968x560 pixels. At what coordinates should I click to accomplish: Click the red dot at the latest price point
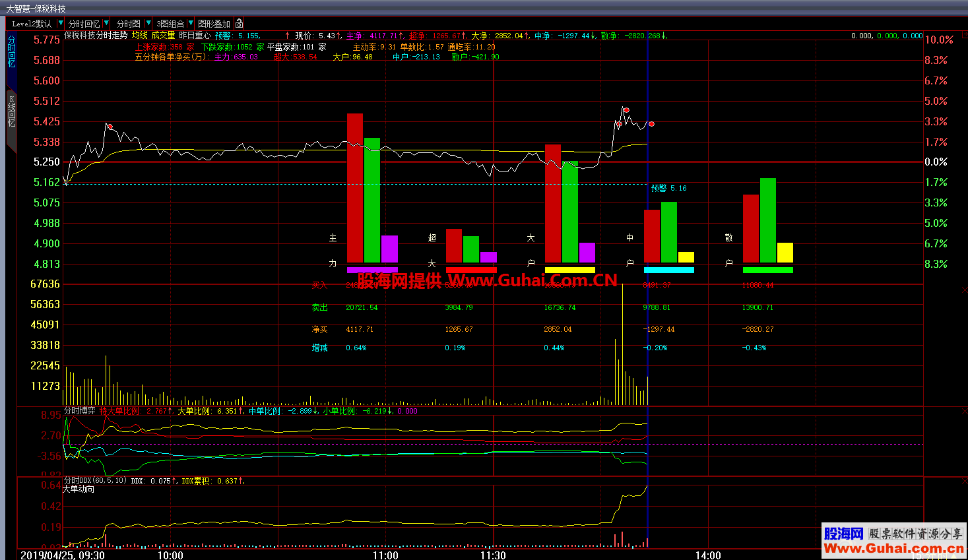pos(651,124)
